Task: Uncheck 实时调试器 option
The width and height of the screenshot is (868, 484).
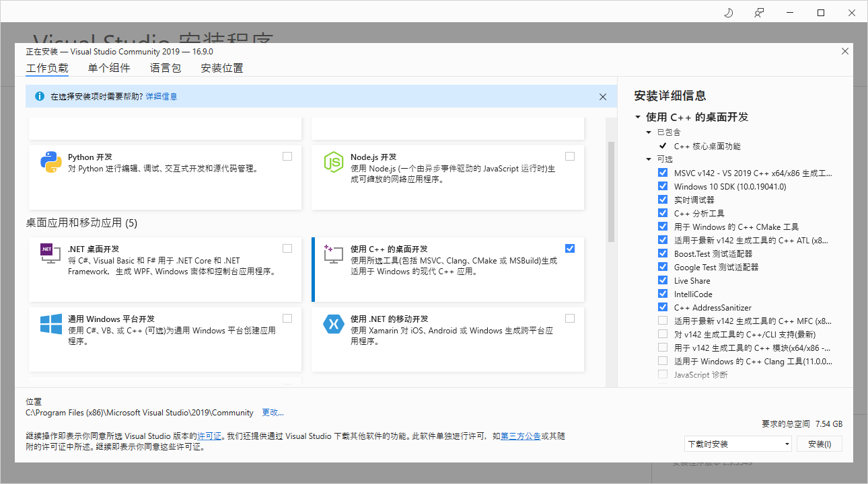Action: tap(663, 200)
